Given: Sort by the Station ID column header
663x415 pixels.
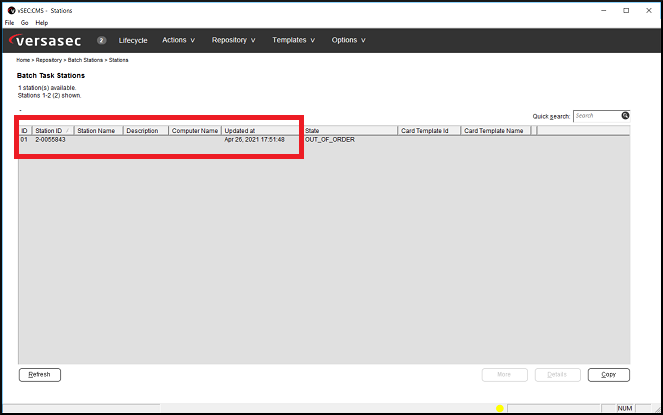Looking at the screenshot, I should [x=50, y=130].
